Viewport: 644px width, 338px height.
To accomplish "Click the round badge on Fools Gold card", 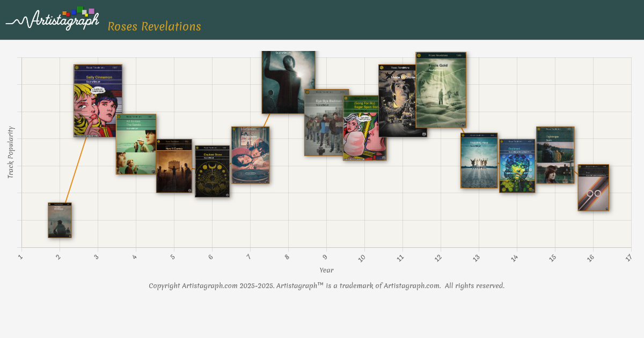I will (x=420, y=55).
